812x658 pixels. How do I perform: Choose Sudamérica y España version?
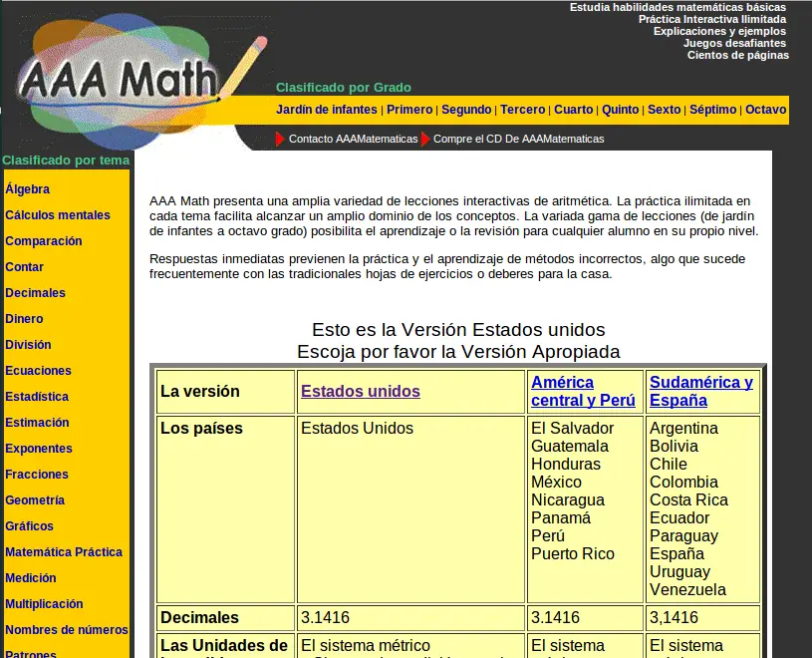[701, 391]
